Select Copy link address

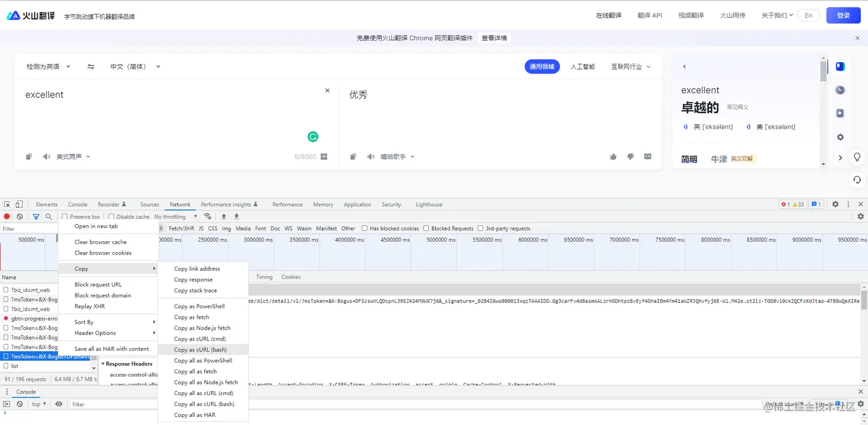pyautogui.click(x=203, y=269)
